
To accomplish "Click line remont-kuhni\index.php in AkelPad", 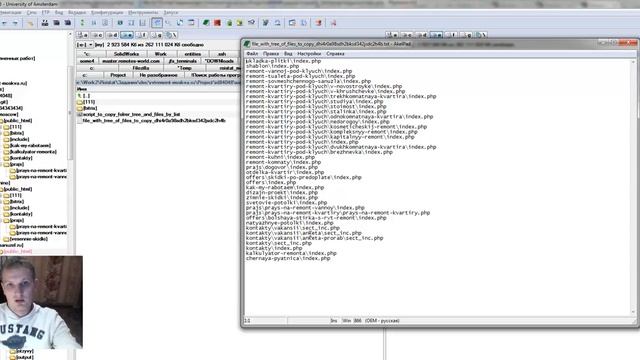I will coord(280,157).
